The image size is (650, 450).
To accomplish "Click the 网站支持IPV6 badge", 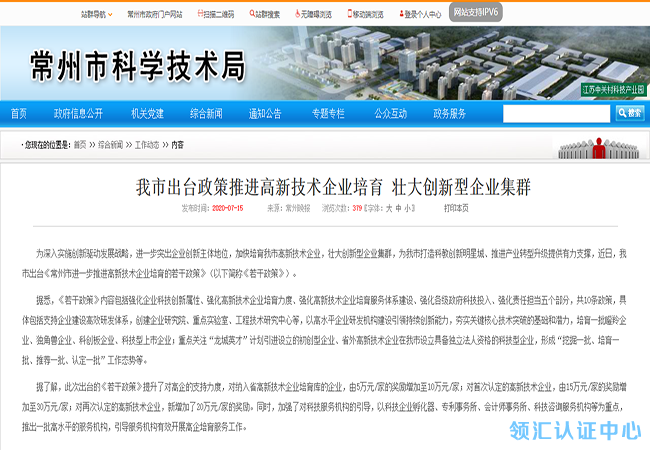I will (x=475, y=12).
